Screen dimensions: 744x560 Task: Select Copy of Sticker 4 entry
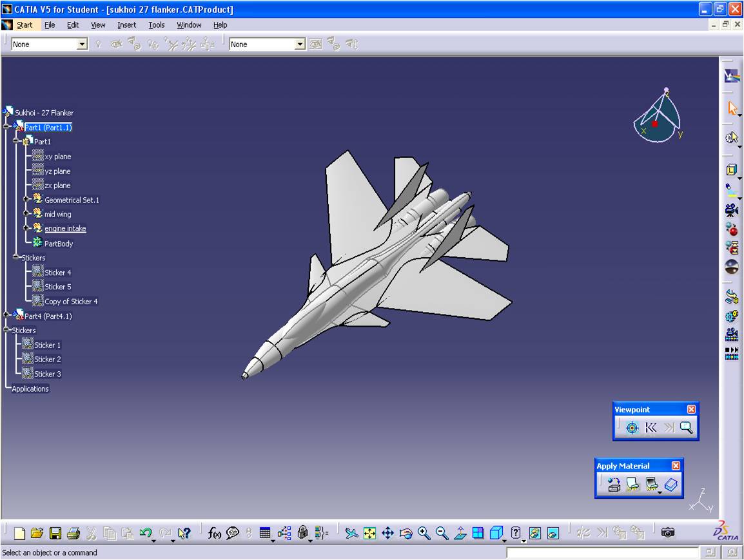point(71,302)
